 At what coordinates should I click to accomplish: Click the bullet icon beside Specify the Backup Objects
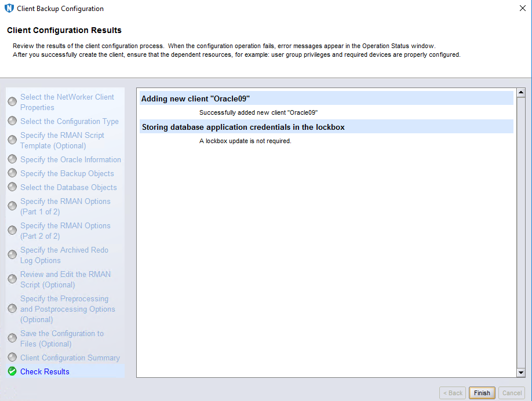coord(12,173)
